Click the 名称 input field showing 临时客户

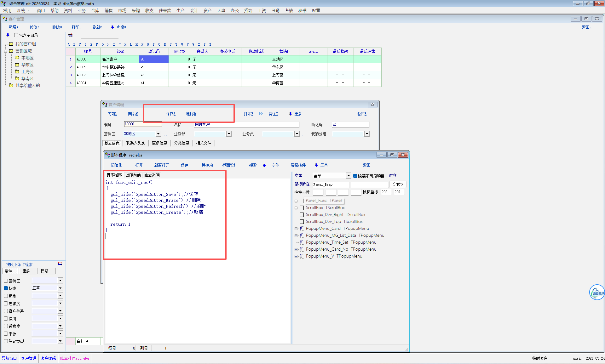click(246, 125)
